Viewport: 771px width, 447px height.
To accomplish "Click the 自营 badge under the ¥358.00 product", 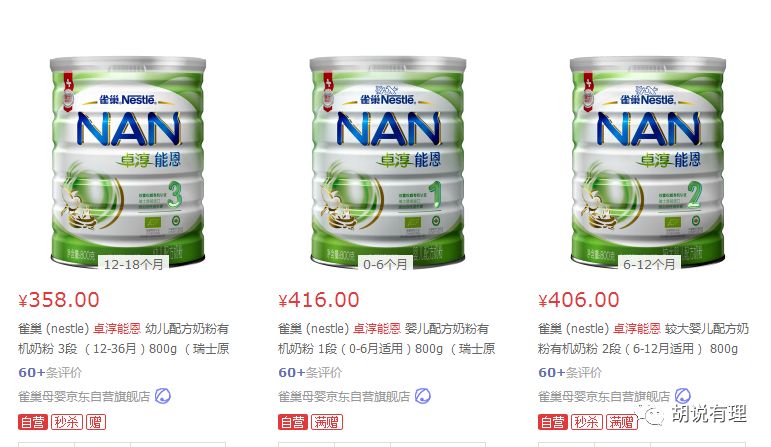I will (x=33, y=422).
